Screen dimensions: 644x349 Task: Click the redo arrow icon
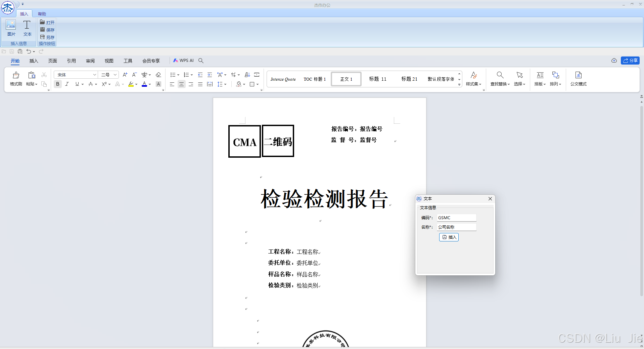(x=41, y=51)
